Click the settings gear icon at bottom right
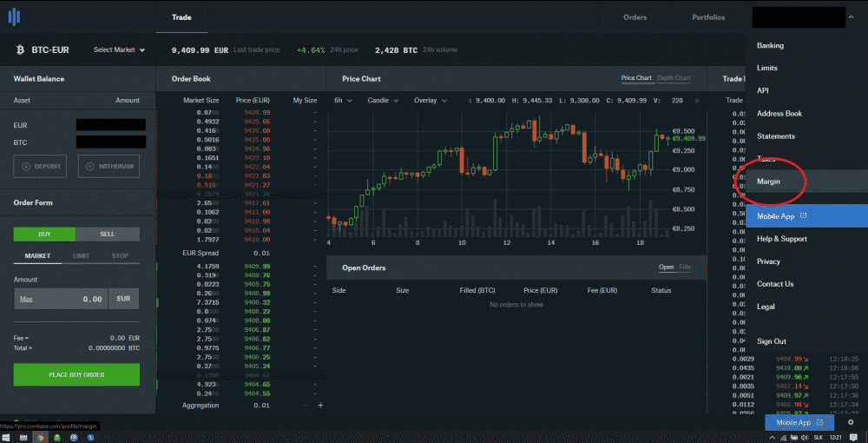This screenshot has width=868, height=443. coord(851,422)
